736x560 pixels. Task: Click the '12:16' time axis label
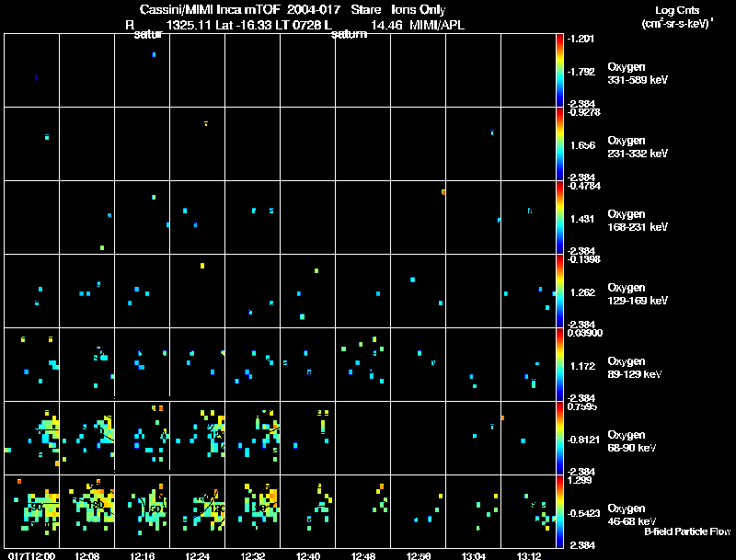point(143,555)
